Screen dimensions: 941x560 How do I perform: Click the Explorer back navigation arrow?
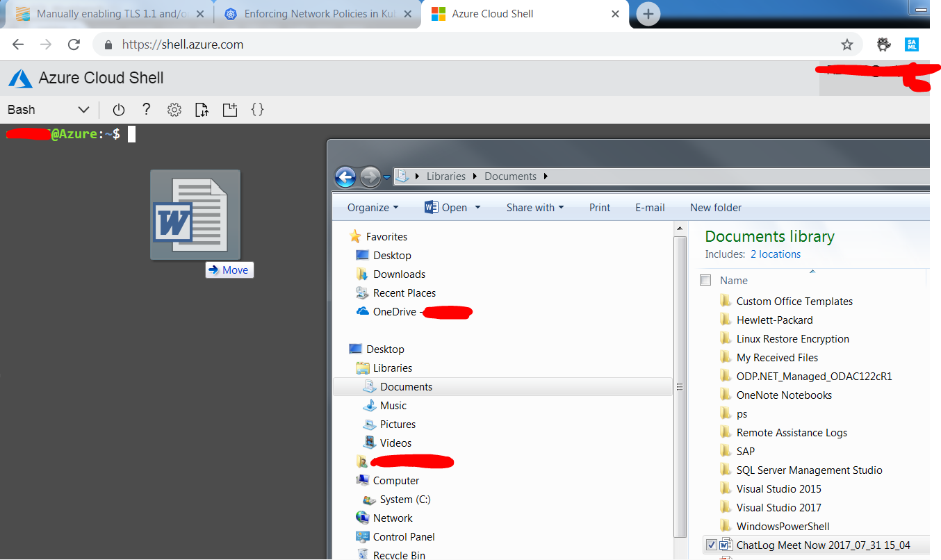click(x=345, y=176)
